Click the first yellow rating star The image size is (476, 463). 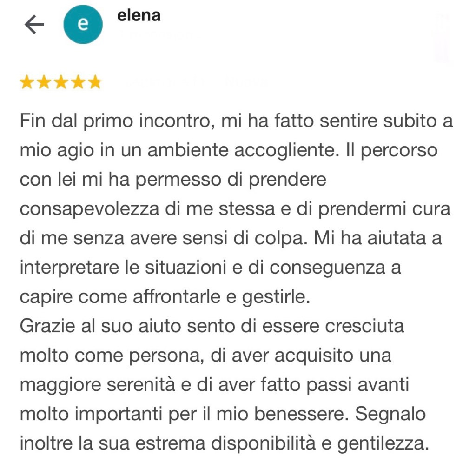coord(26,83)
